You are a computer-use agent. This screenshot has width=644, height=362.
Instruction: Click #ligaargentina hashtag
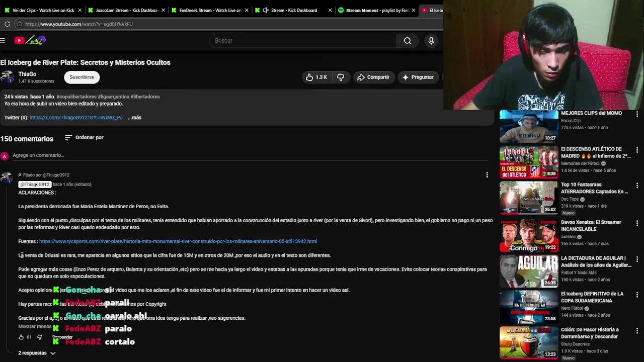113,97
